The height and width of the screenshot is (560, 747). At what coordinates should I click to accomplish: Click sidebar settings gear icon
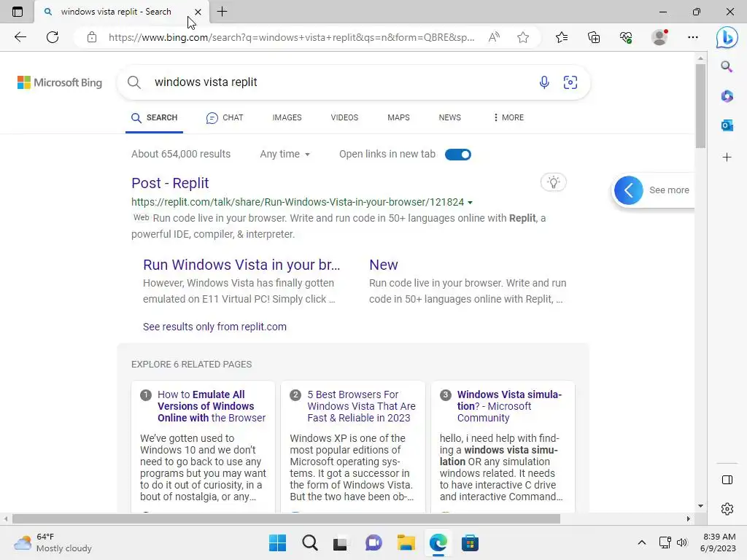click(727, 509)
